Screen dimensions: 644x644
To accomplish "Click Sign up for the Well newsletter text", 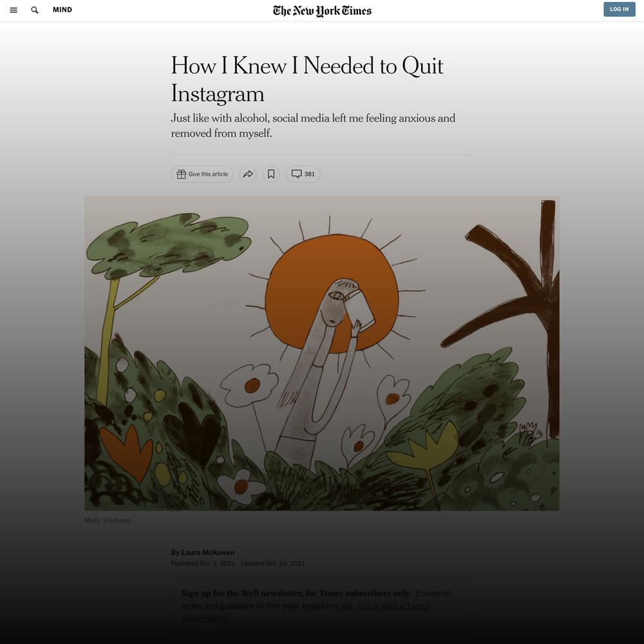I will coord(296,594).
